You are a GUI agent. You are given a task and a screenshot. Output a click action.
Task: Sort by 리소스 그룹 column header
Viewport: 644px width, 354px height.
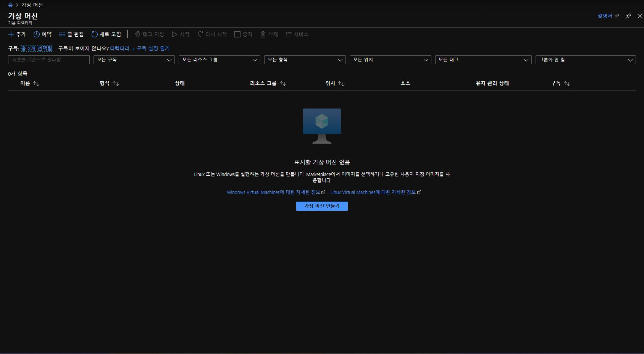(268, 83)
